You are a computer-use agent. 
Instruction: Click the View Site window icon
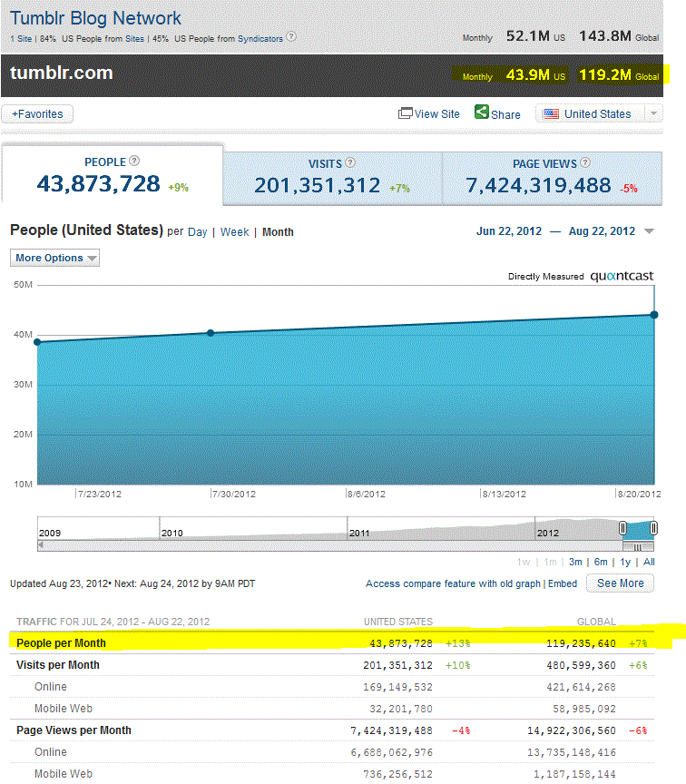pyautogui.click(x=405, y=113)
